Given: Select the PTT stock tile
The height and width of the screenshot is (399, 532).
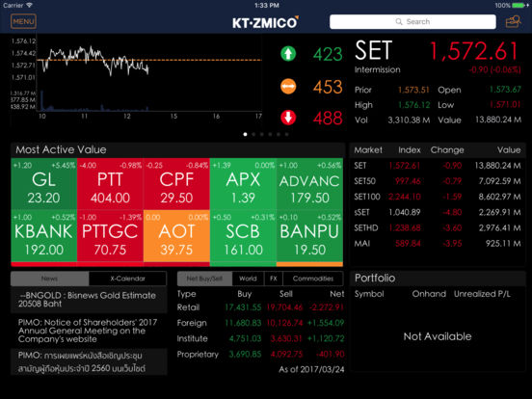Looking at the screenshot, I should pos(110,184).
